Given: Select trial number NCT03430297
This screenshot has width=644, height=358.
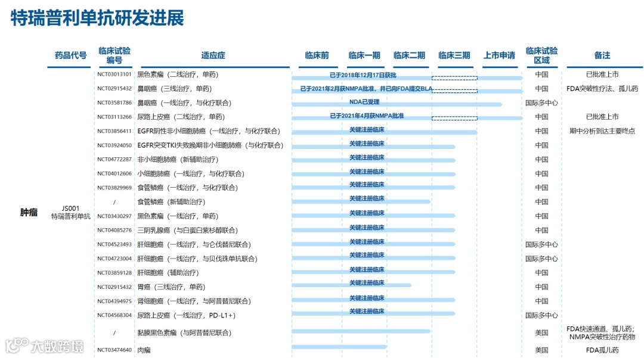Looking at the screenshot, I should [114, 216].
